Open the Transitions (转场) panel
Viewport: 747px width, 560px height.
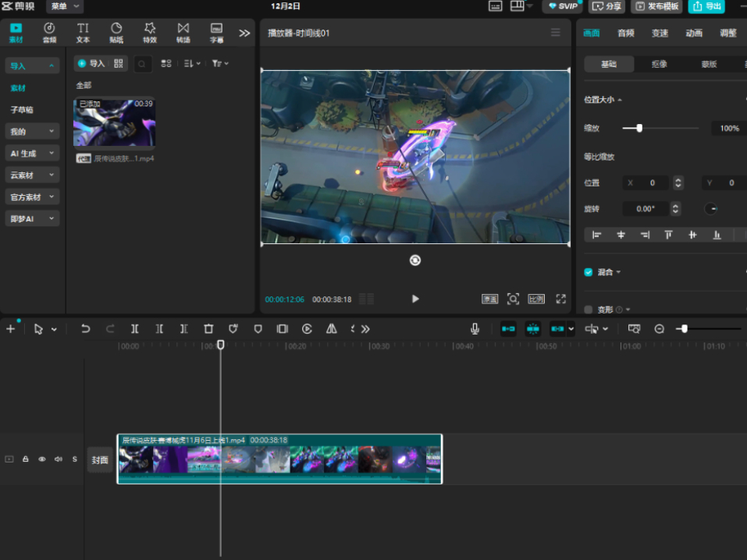[183, 33]
